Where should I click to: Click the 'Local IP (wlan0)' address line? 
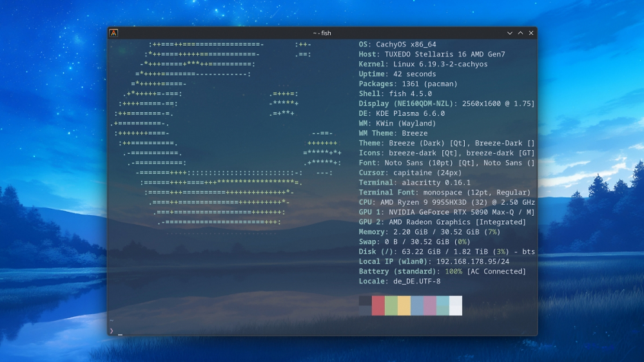tap(434, 262)
